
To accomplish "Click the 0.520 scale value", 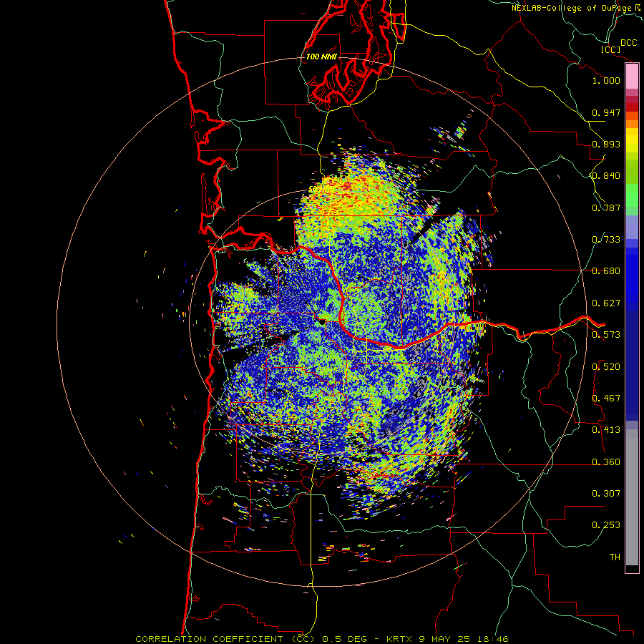I will click(x=606, y=367).
